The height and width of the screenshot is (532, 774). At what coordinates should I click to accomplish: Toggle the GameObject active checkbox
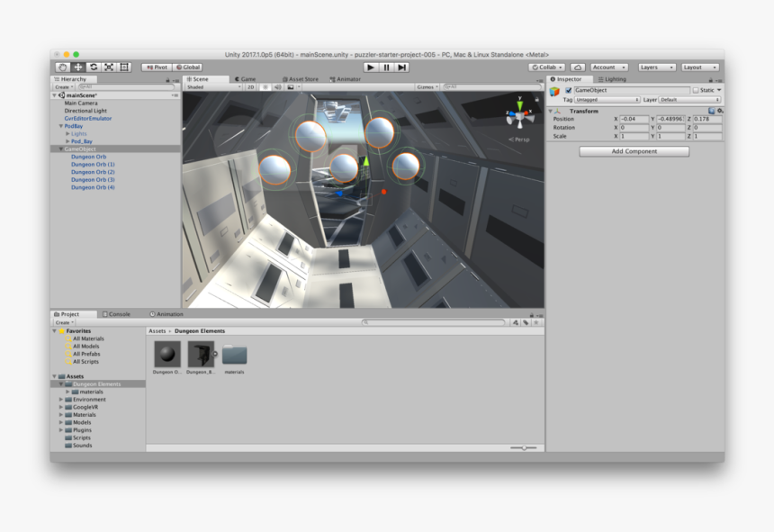point(569,89)
